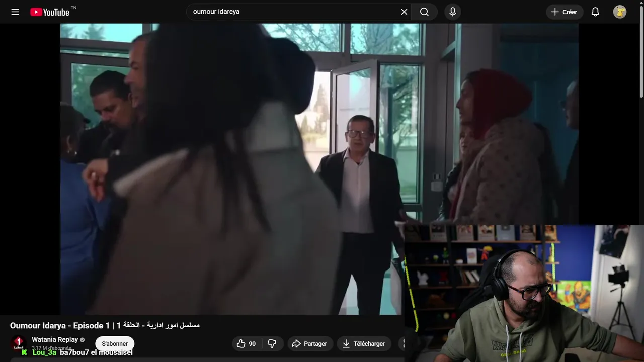
Task: Subscribe using the S'abonner button
Action: coord(115,344)
